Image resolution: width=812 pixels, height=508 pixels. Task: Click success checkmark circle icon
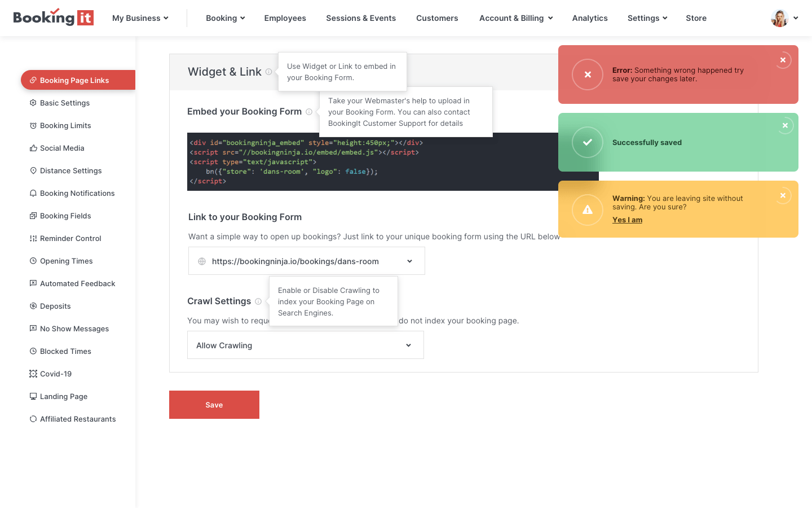[x=588, y=142]
